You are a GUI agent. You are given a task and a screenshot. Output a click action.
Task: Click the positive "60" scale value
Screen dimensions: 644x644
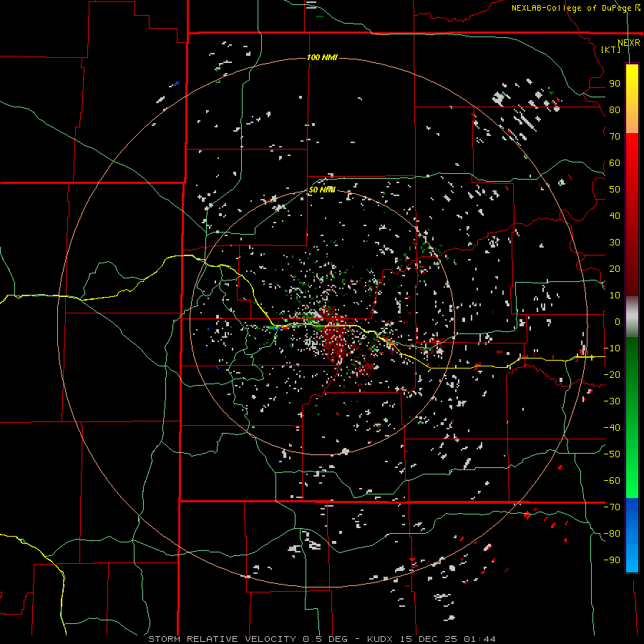click(615, 163)
